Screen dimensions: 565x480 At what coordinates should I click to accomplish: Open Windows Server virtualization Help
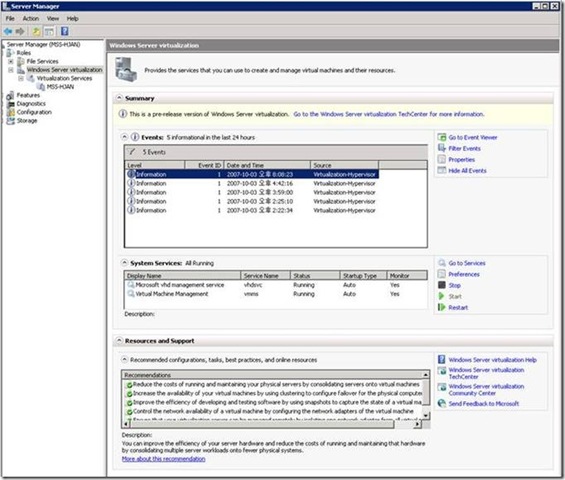[x=492, y=360]
